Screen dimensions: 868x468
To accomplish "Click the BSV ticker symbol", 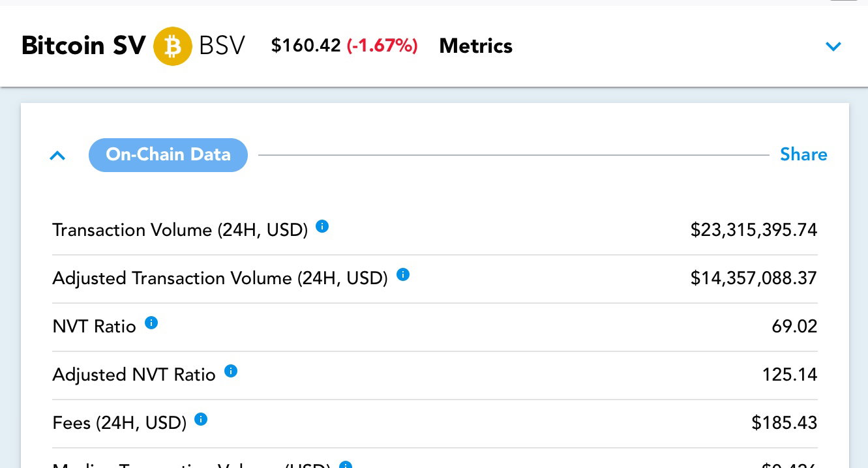I will coord(222,46).
